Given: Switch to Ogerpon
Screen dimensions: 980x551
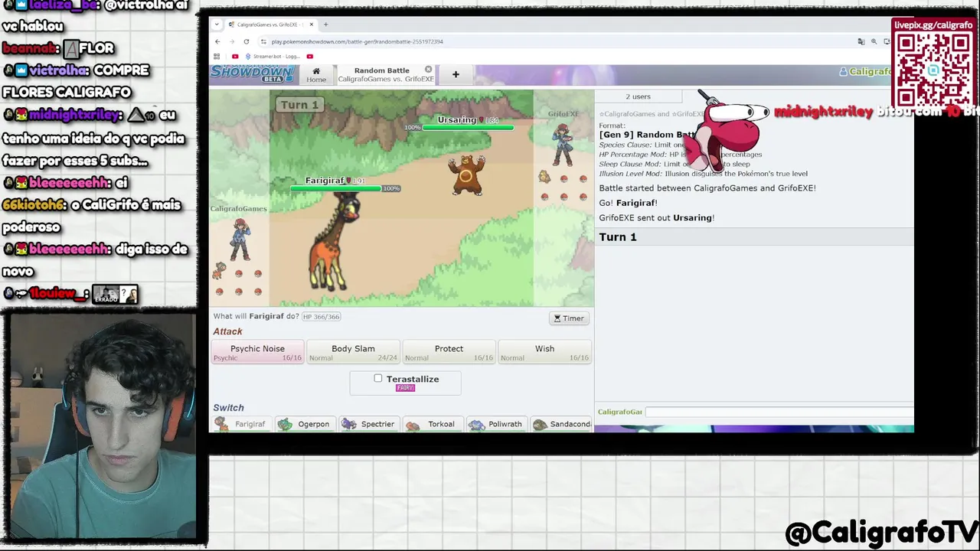Looking at the screenshot, I should (305, 424).
